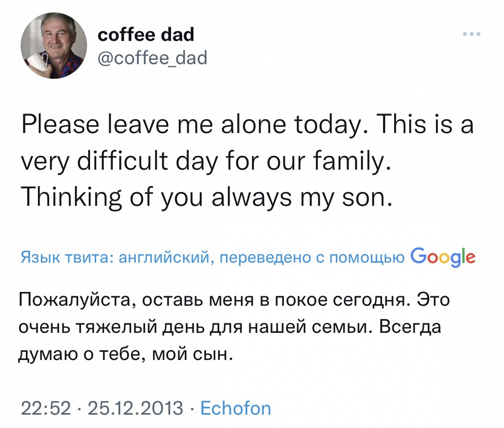
Task: Open the Echofon source link
Action: 236,409
